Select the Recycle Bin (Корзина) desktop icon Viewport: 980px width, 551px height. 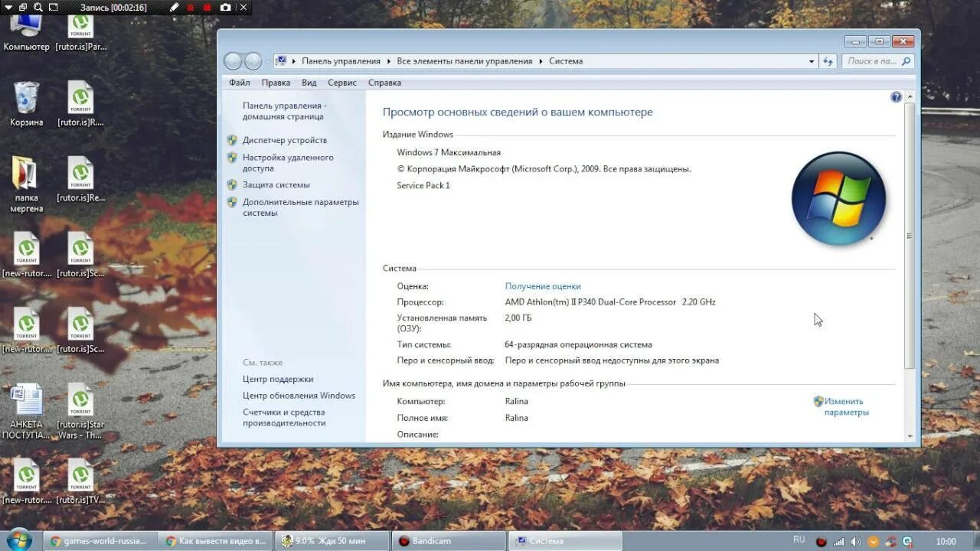tap(26, 104)
